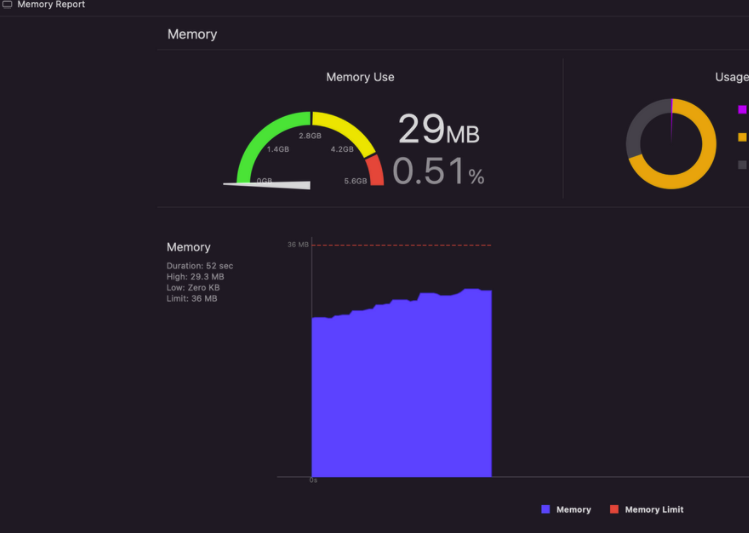Image resolution: width=749 pixels, height=533 pixels.
Task: Click the orange usage legend swatch
Action: (742, 137)
